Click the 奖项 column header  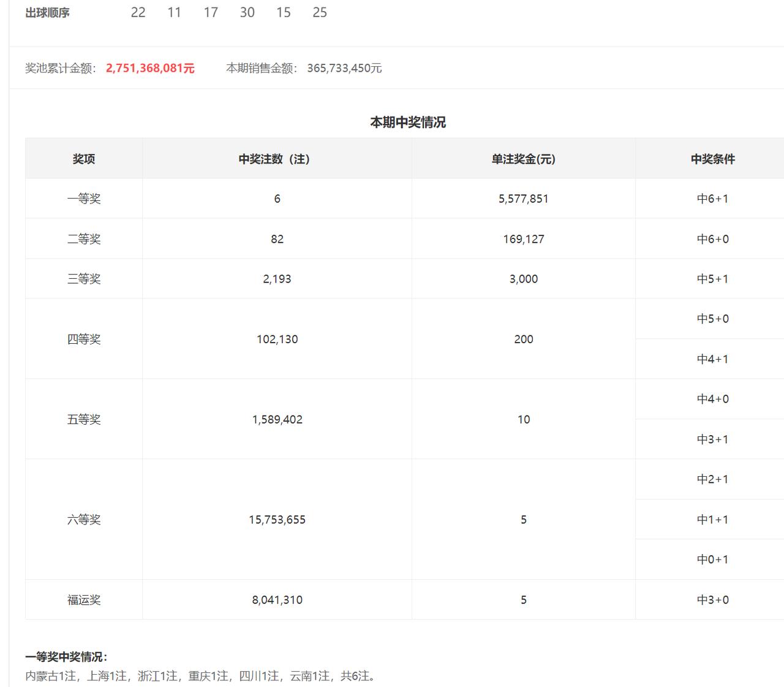(x=84, y=159)
